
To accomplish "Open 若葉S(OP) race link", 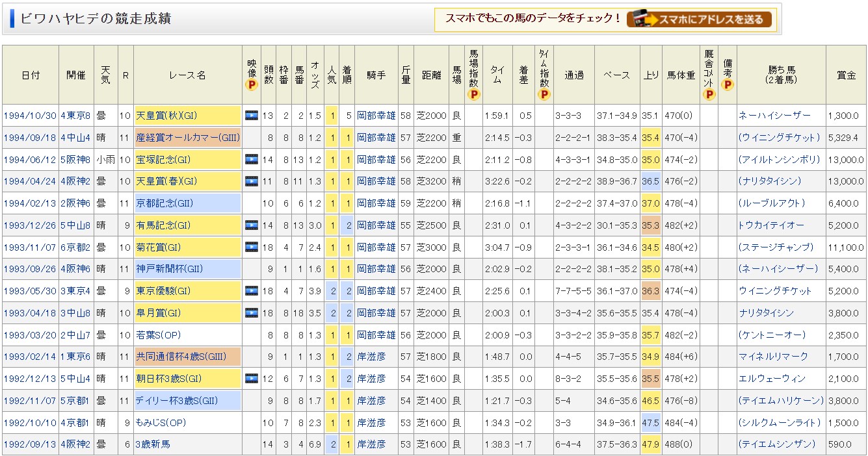I will (159, 335).
